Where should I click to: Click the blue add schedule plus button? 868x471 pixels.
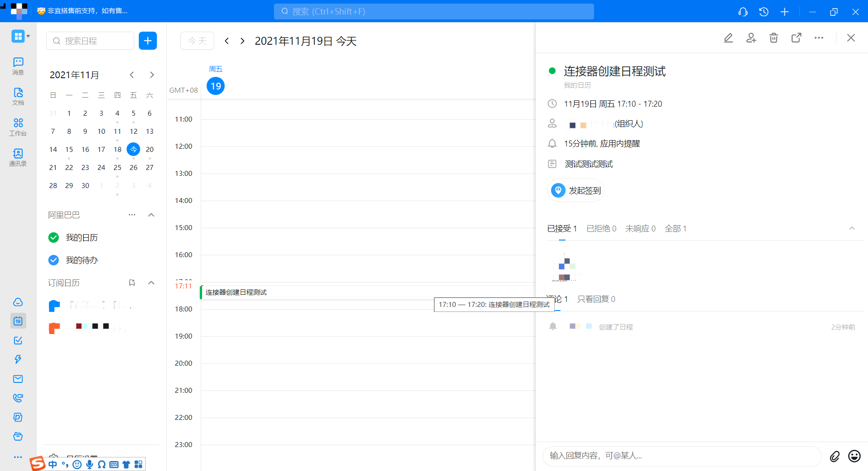(x=148, y=41)
